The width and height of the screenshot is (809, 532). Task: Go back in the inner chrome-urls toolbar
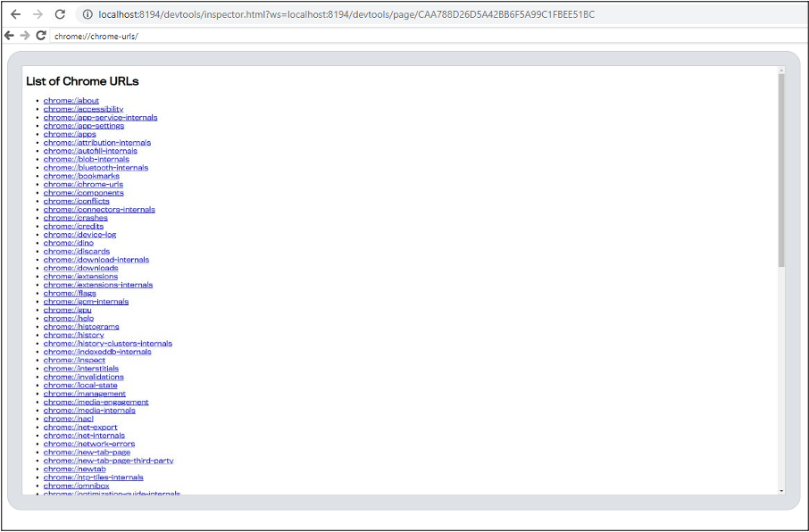pyautogui.click(x=9, y=36)
